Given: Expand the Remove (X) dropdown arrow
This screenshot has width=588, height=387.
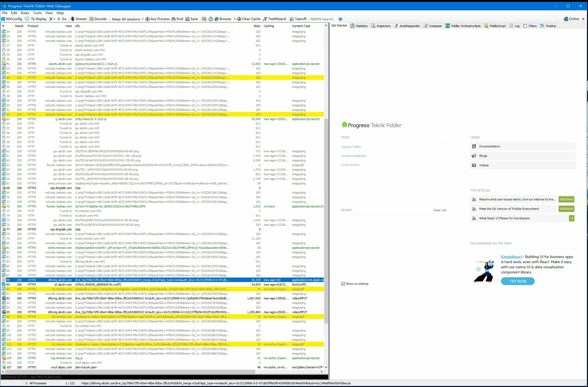Looking at the screenshot, I should [x=54, y=19].
